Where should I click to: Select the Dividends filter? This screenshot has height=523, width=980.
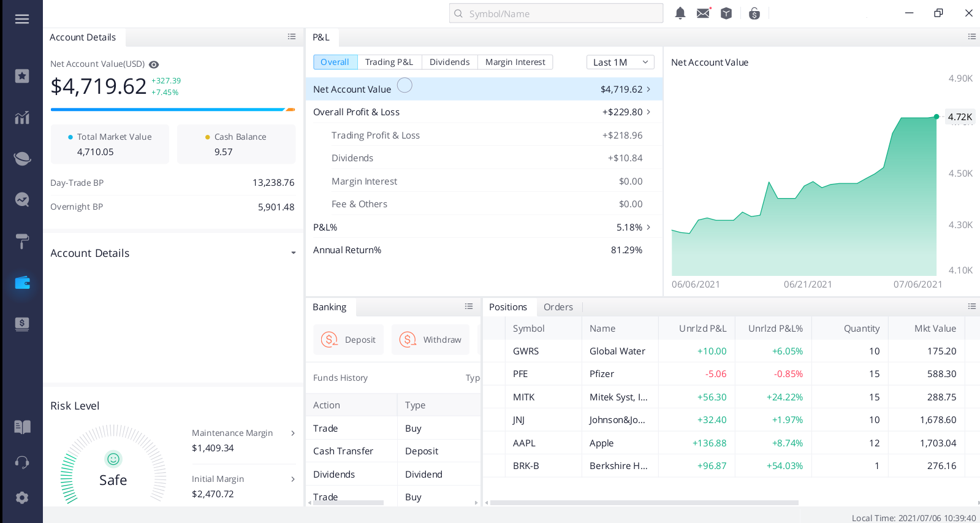click(449, 62)
